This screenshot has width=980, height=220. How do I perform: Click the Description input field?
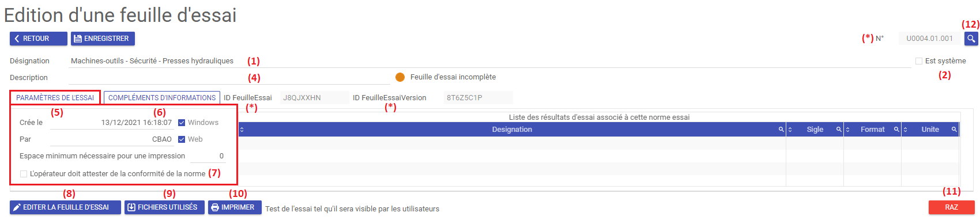point(229,78)
